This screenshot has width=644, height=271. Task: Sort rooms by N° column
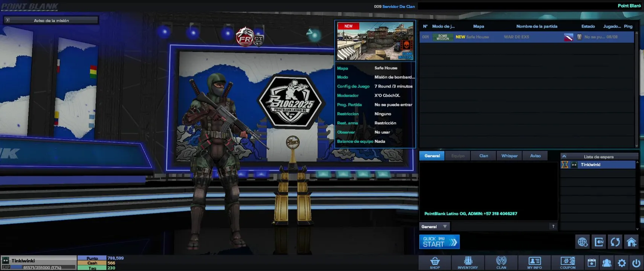coord(425,26)
